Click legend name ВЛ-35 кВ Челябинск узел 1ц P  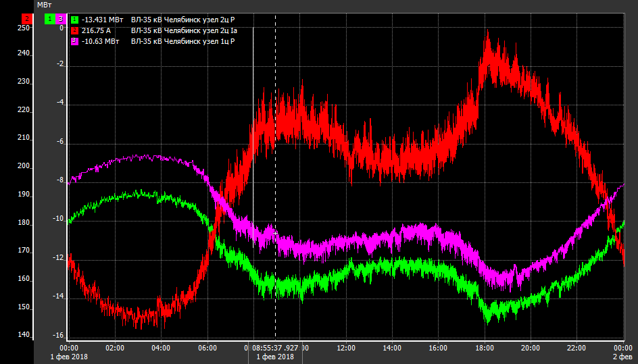[x=182, y=41]
